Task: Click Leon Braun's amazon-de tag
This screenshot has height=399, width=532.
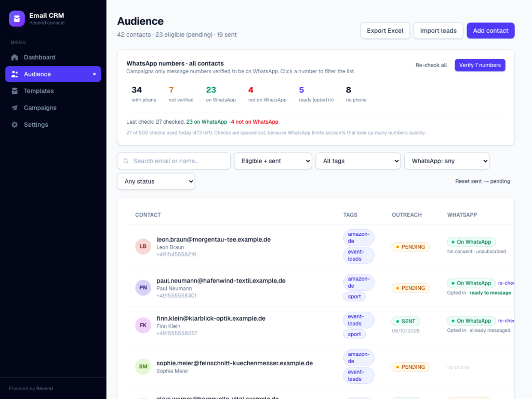Action: [x=358, y=237]
